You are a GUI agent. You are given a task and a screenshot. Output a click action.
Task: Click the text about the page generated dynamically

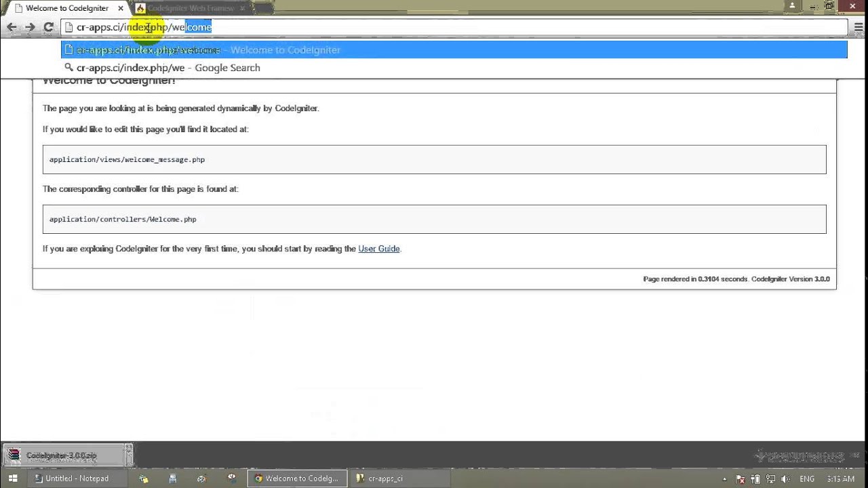(180, 108)
